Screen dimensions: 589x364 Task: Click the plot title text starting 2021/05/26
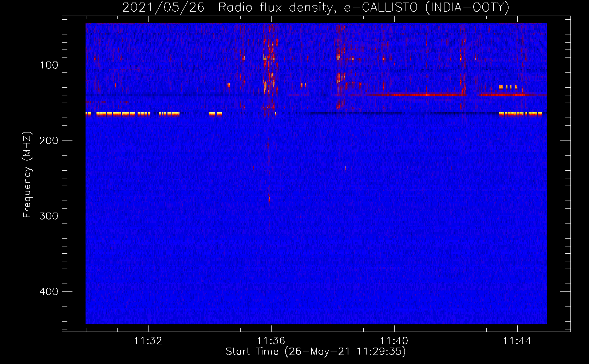coord(316,8)
